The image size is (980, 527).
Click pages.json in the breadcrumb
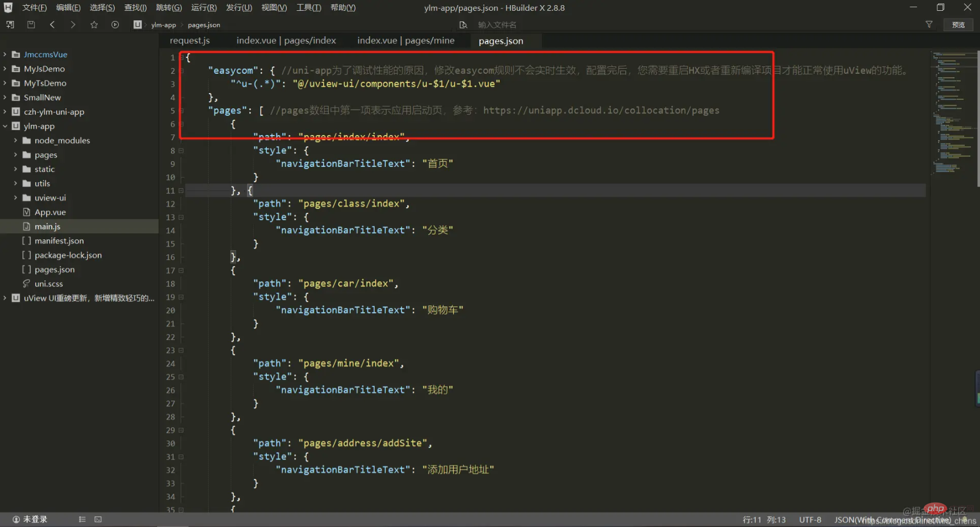click(x=204, y=25)
